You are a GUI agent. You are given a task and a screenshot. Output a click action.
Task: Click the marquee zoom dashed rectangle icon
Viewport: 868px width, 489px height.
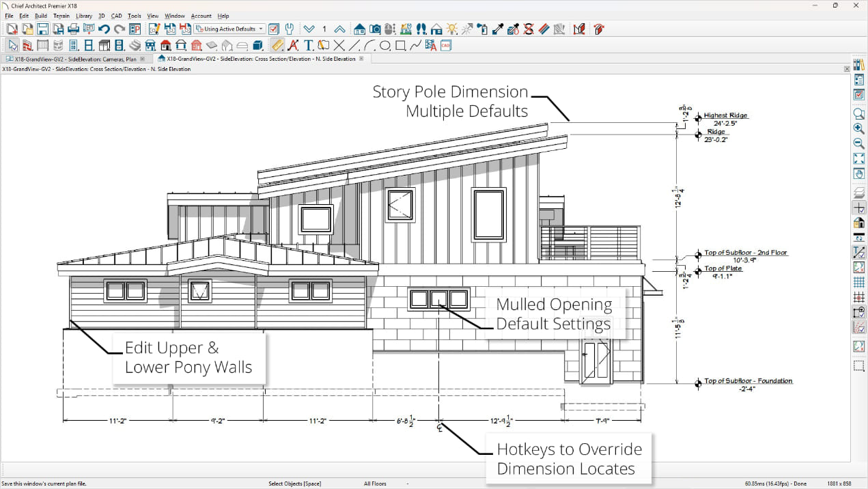pyautogui.click(x=859, y=366)
